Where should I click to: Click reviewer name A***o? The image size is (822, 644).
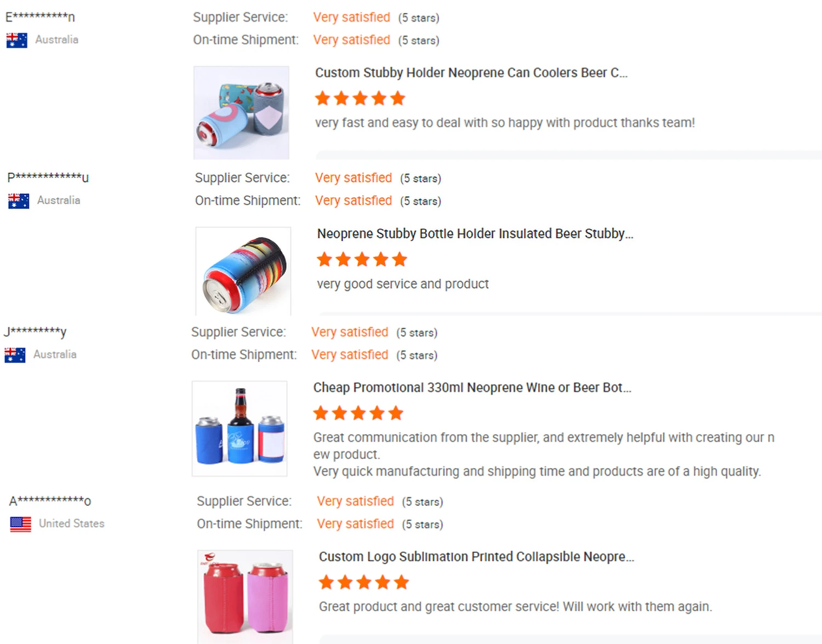tap(50, 501)
